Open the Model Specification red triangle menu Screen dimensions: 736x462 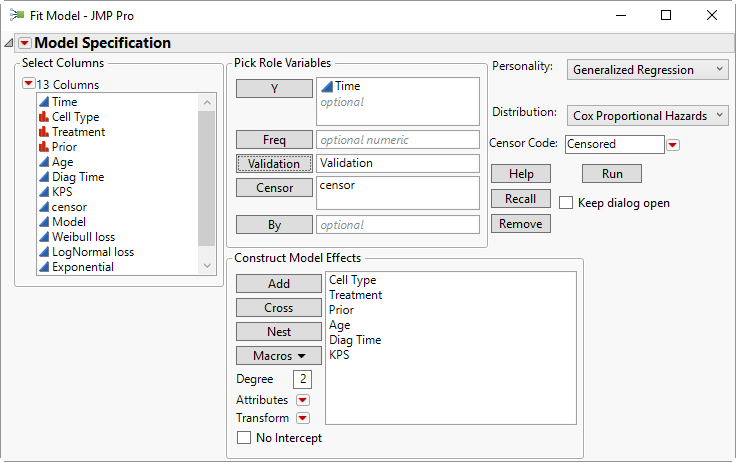click(24, 43)
